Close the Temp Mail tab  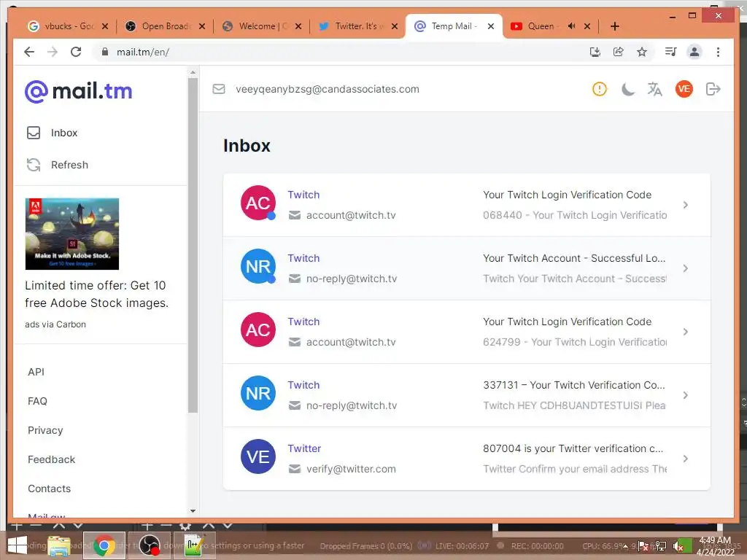(x=491, y=26)
